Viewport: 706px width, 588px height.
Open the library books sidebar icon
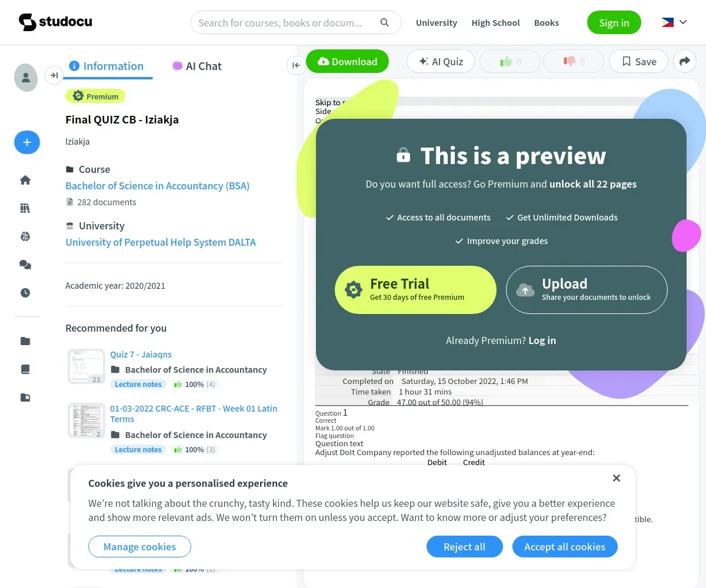click(x=25, y=208)
